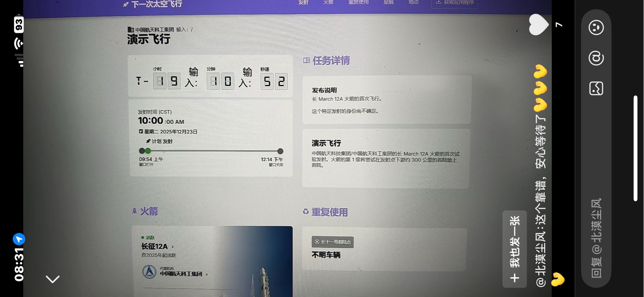The image size is (644, 297).
Task: Click the calendar icon before 星期二 2025年12月23日
Action: [x=141, y=131]
